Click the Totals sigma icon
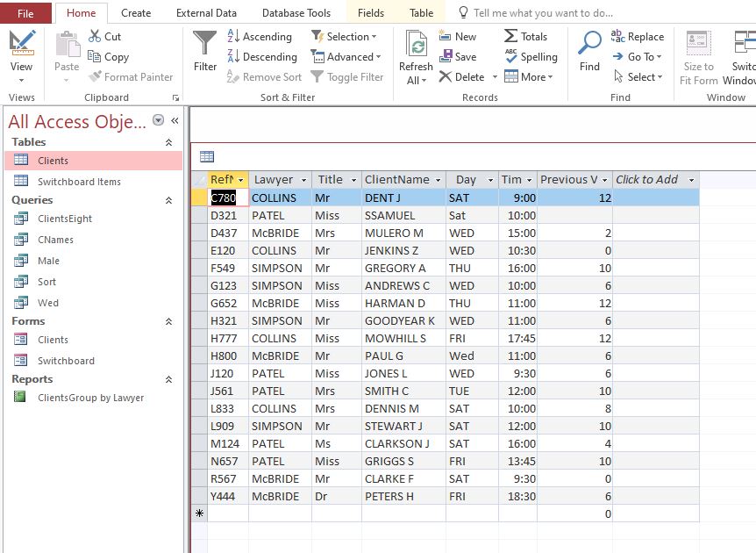Image resolution: width=756 pixels, height=553 pixels. click(x=510, y=36)
